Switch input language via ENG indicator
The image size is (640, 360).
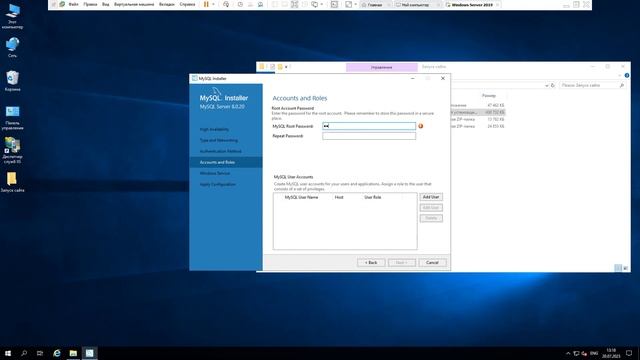coord(594,353)
